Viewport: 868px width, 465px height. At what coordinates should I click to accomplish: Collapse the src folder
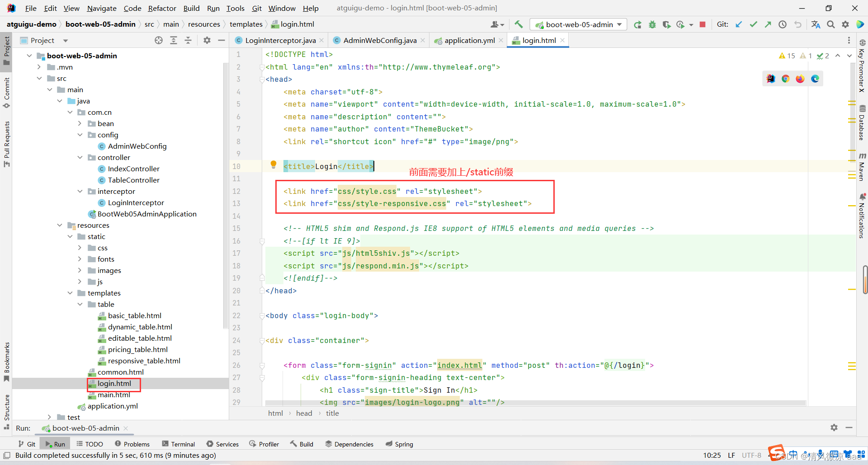pyautogui.click(x=39, y=78)
